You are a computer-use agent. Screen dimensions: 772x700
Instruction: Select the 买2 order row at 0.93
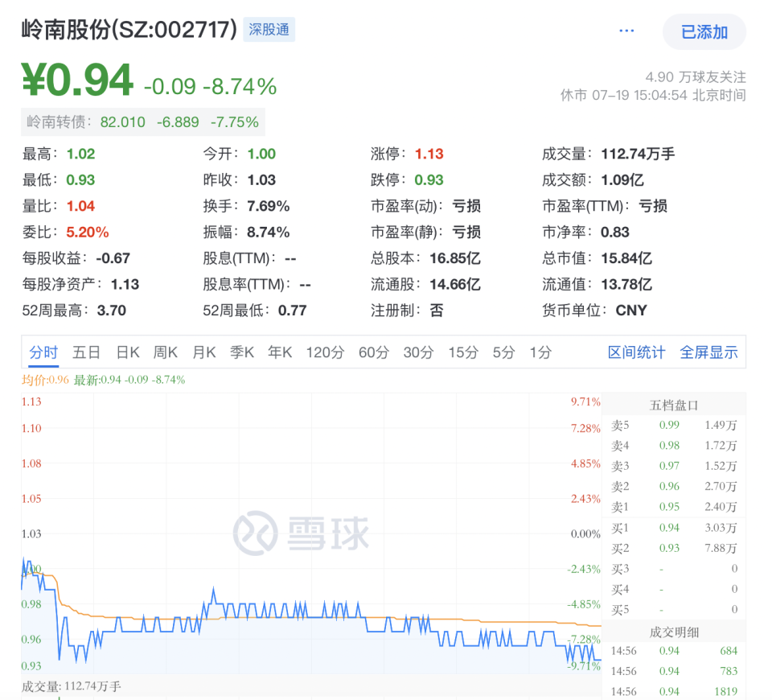(674, 548)
